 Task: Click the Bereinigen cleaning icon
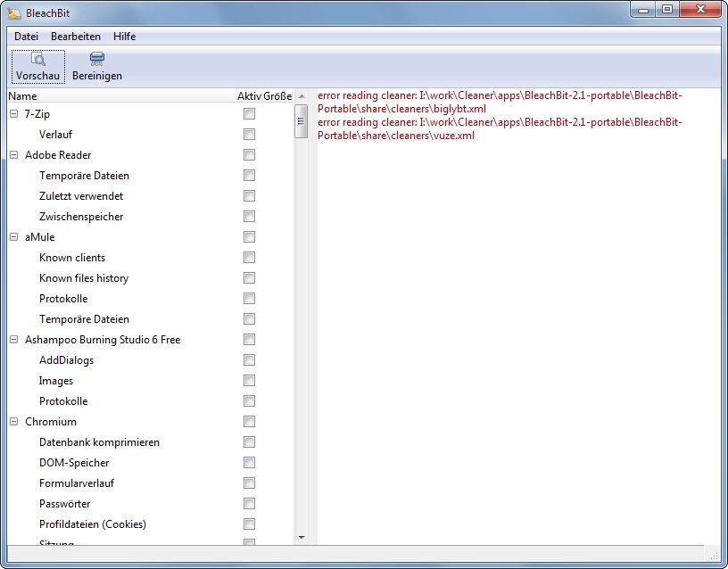95,61
